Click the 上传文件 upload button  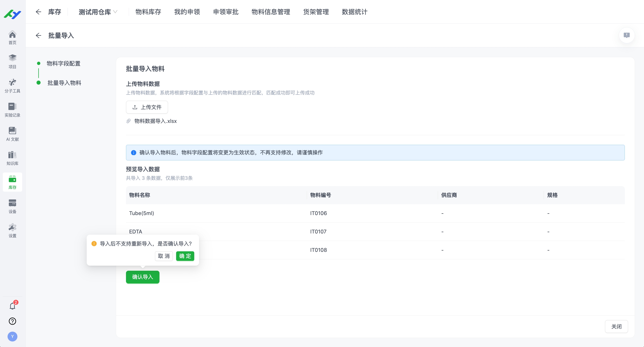147,107
